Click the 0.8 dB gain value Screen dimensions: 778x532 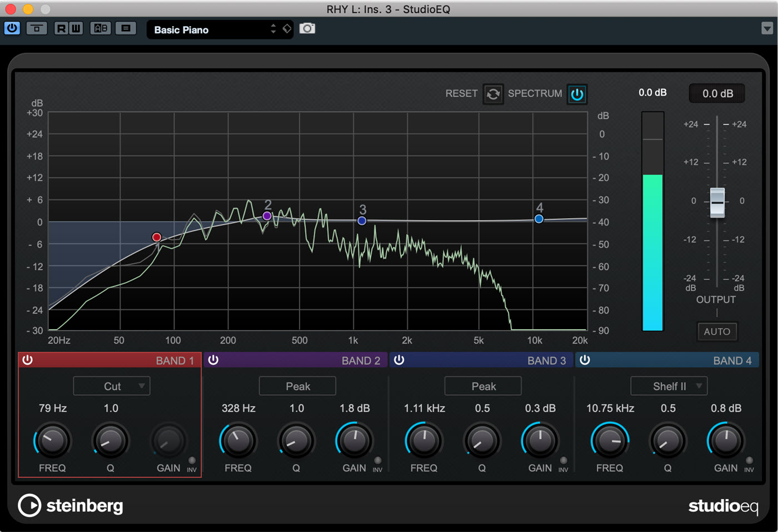click(726, 409)
